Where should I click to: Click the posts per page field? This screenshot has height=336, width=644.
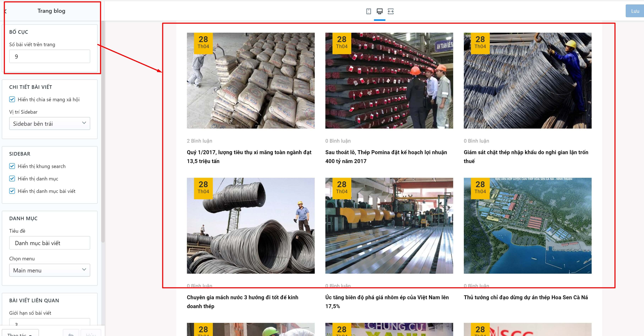50,56
